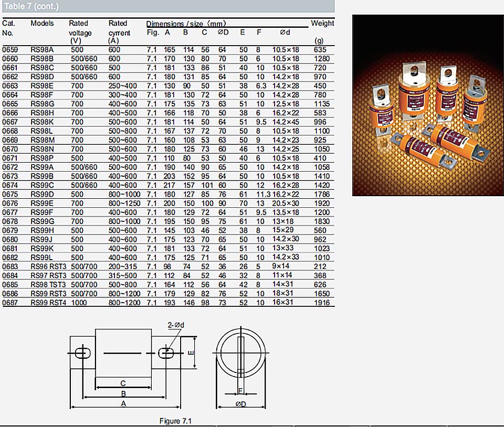Select rated current "800~1250"
The height and width of the screenshot is (427, 504).
pos(124,203)
